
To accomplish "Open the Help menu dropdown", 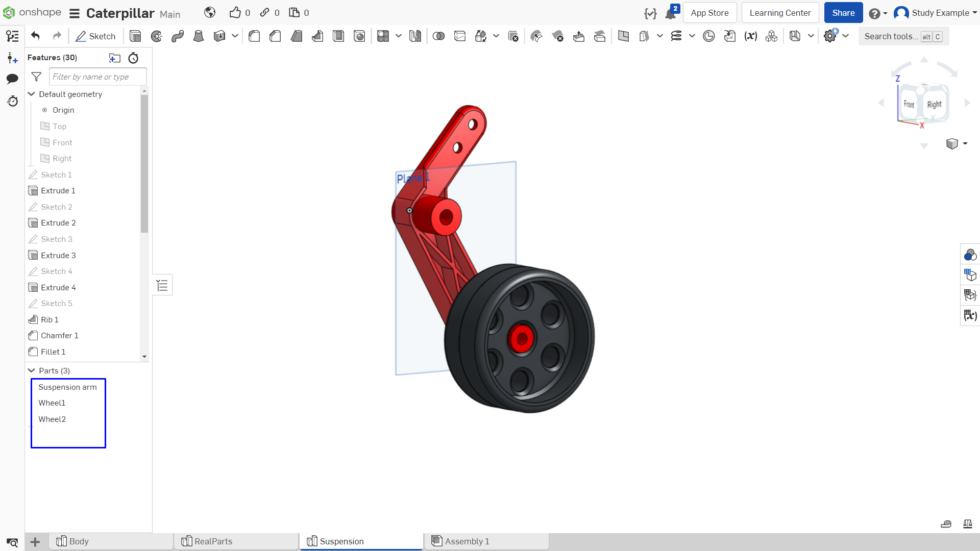I will click(878, 13).
